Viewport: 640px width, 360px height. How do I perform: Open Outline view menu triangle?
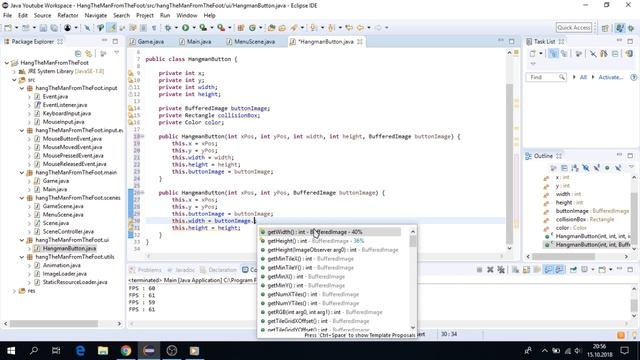click(x=631, y=167)
